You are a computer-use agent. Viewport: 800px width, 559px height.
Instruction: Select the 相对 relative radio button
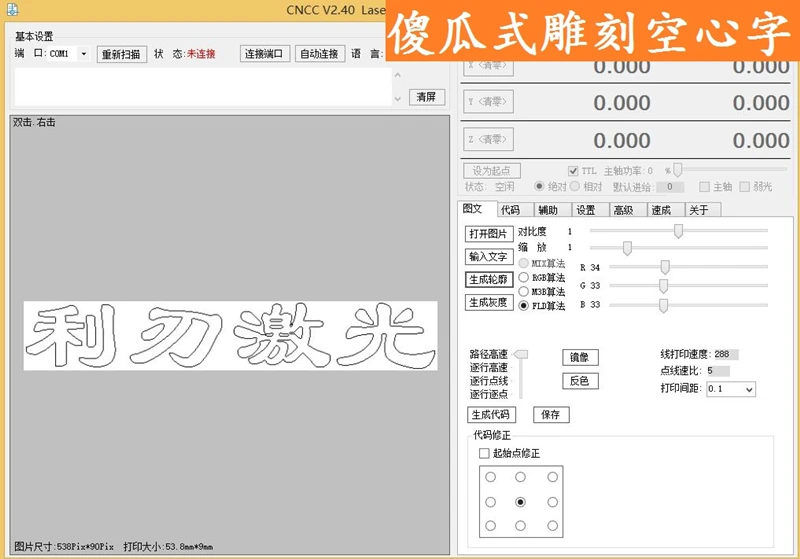pos(574,186)
